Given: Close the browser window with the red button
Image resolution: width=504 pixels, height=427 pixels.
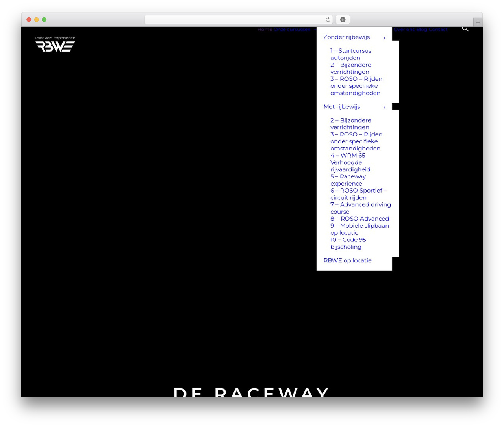Looking at the screenshot, I should [x=29, y=20].
